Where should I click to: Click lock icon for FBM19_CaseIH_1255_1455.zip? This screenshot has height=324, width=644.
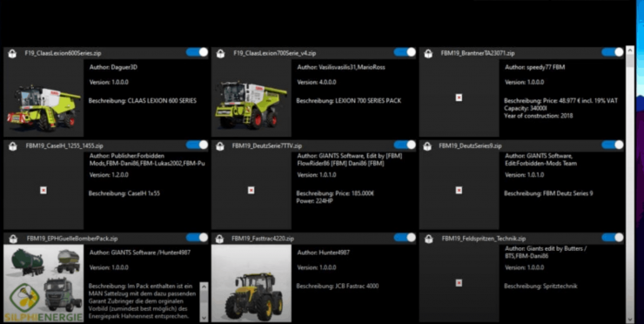[13, 146]
